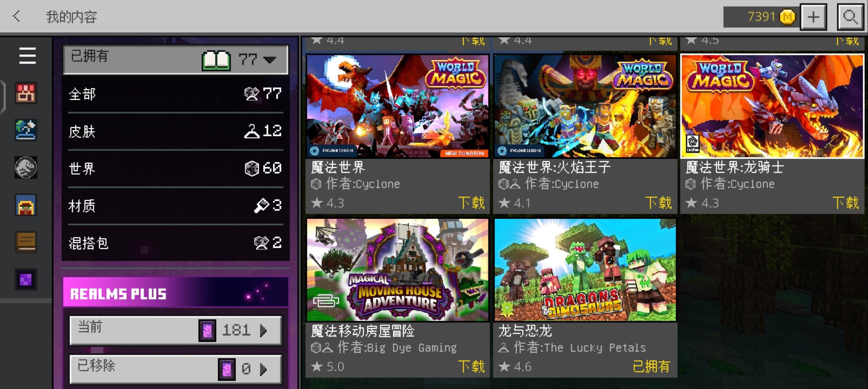Tap the plus button to add Minecoins
The height and width of the screenshot is (389, 868).
(x=814, y=17)
